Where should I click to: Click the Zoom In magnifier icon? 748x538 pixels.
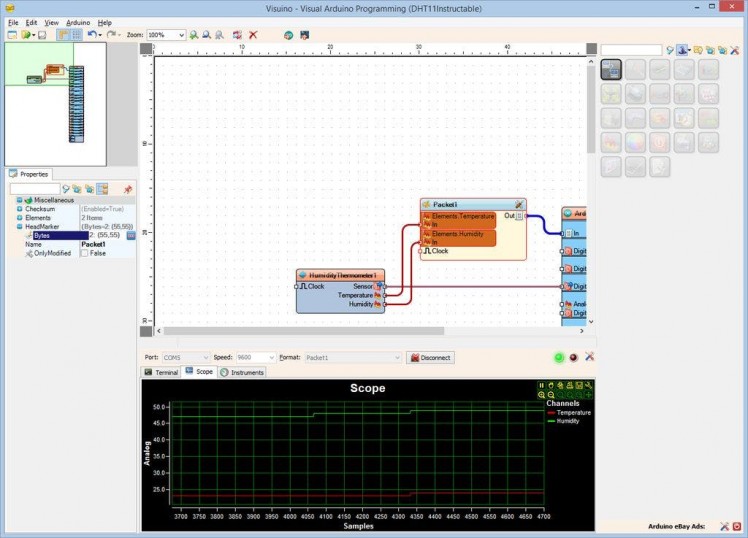point(194,35)
